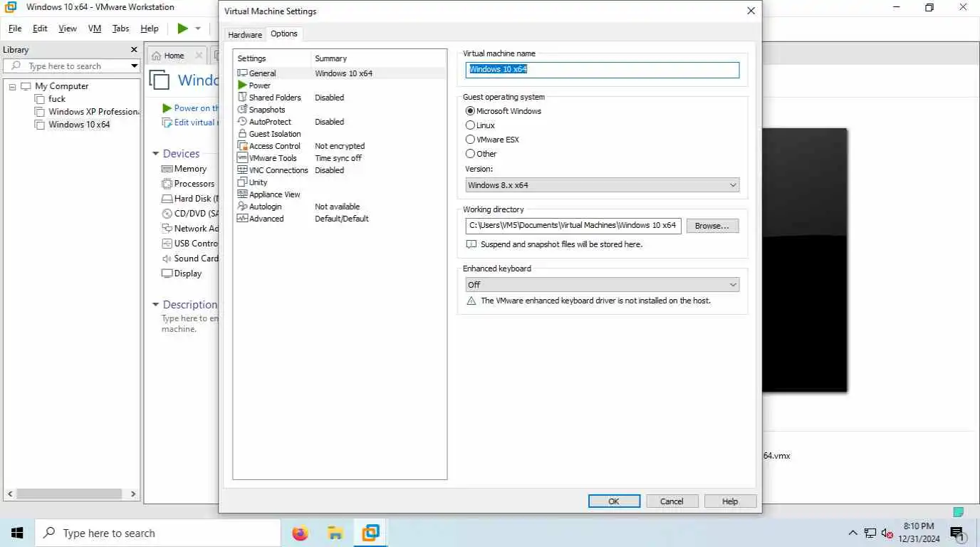Open the Version dropdown showing Windows 8.x x64
The height and width of the screenshot is (547, 980).
(x=603, y=185)
